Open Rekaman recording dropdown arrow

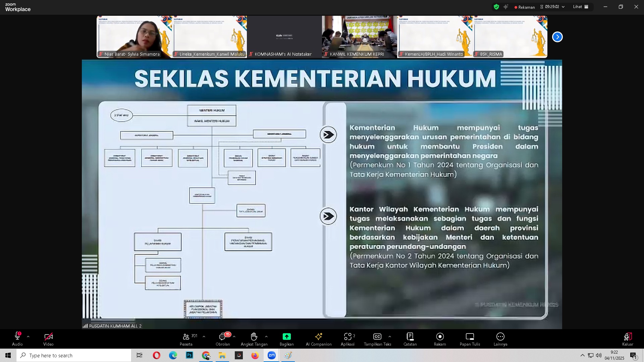click(x=563, y=7)
